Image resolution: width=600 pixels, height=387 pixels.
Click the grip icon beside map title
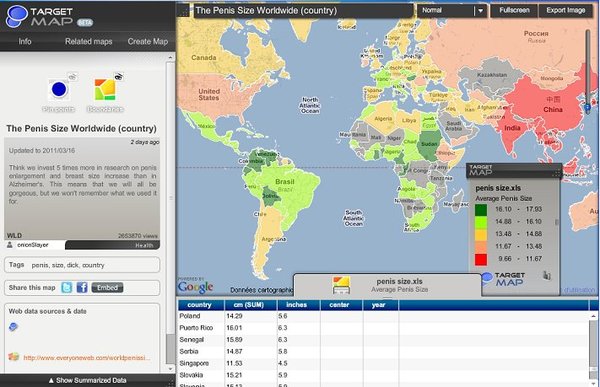pyautogui.click(x=184, y=11)
